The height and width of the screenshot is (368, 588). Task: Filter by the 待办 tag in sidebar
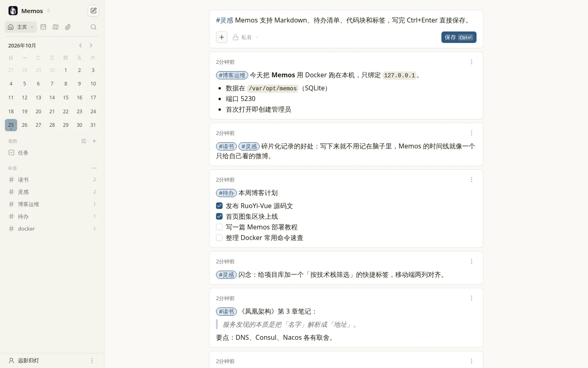tap(52, 216)
